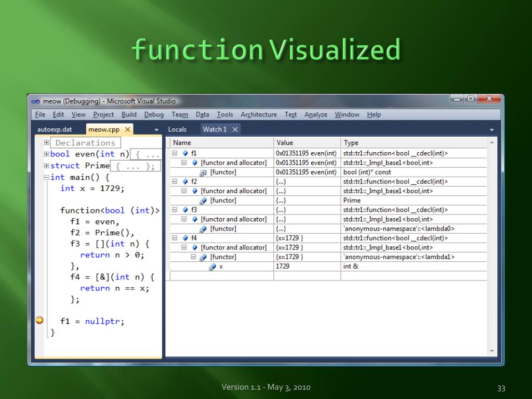The height and width of the screenshot is (399, 532).
Task: Collapse [functor and allocator] under f3
Action: tap(184, 219)
